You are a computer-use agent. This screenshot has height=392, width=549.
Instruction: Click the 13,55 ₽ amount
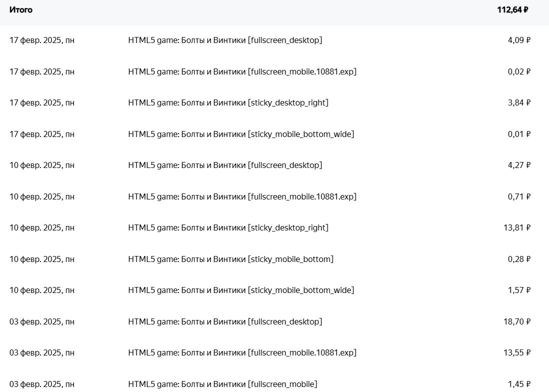pyautogui.click(x=516, y=352)
